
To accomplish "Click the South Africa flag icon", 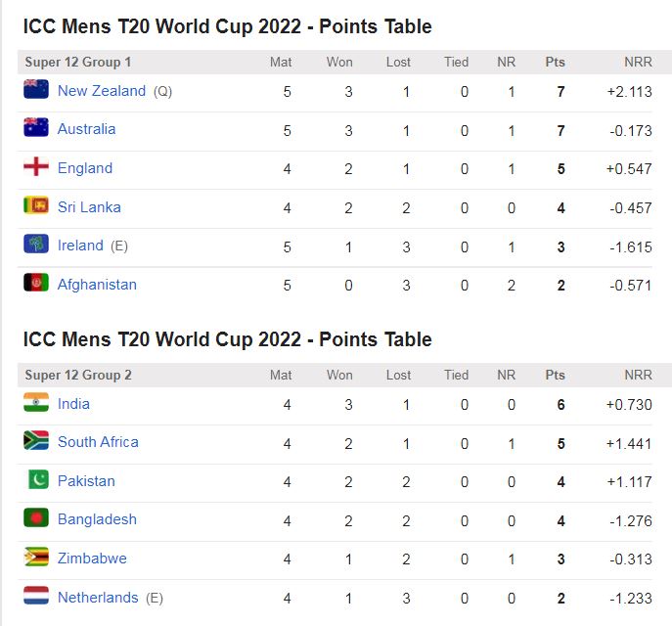I will [x=36, y=441].
